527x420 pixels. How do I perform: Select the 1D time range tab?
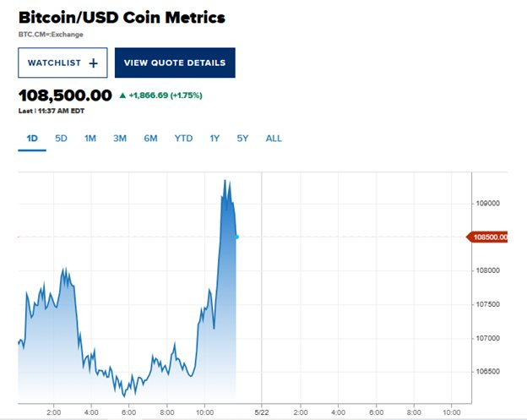coord(31,138)
